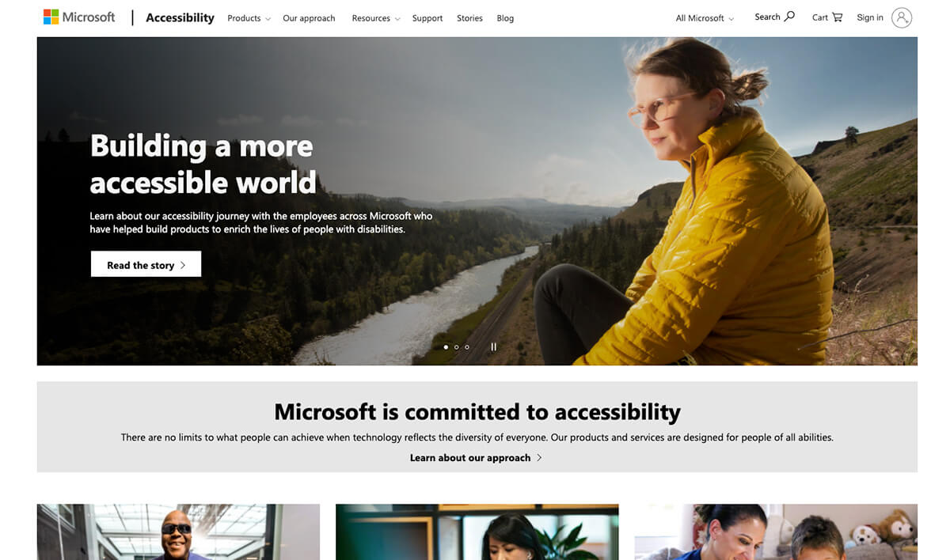
Task: Click the Building a more accessible world heading
Action: (203, 164)
